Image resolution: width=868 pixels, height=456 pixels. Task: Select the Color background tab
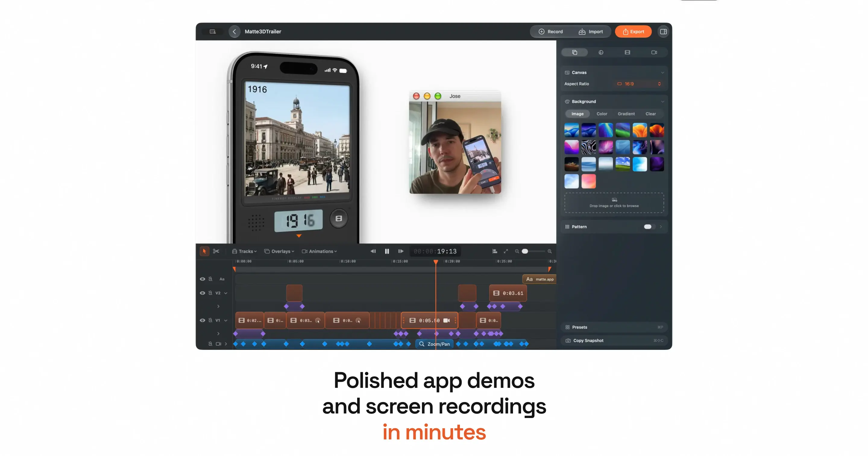click(602, 114)
